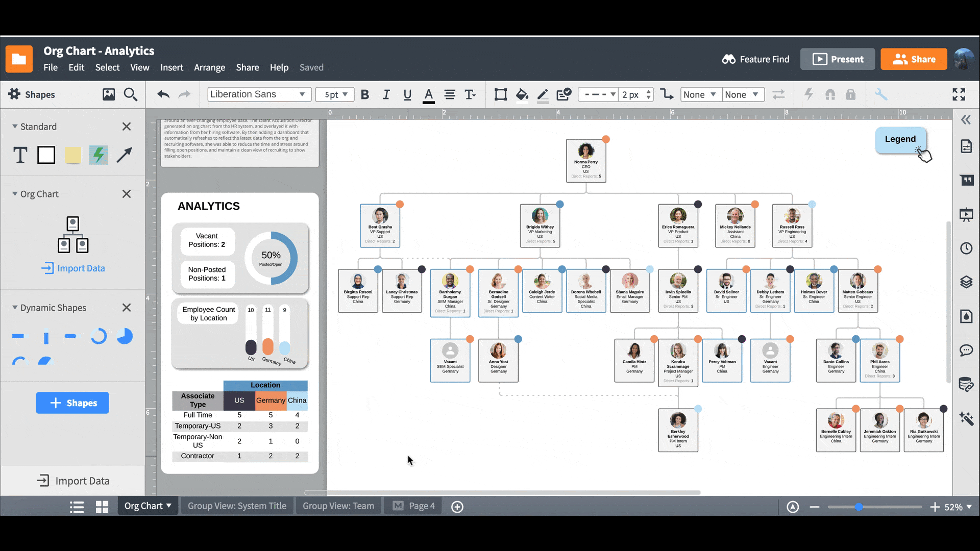Image resolution: width=980 pixels, height=551 pixels.
Task: Click the lightning bolt shape icon
Action: (99, 155)
